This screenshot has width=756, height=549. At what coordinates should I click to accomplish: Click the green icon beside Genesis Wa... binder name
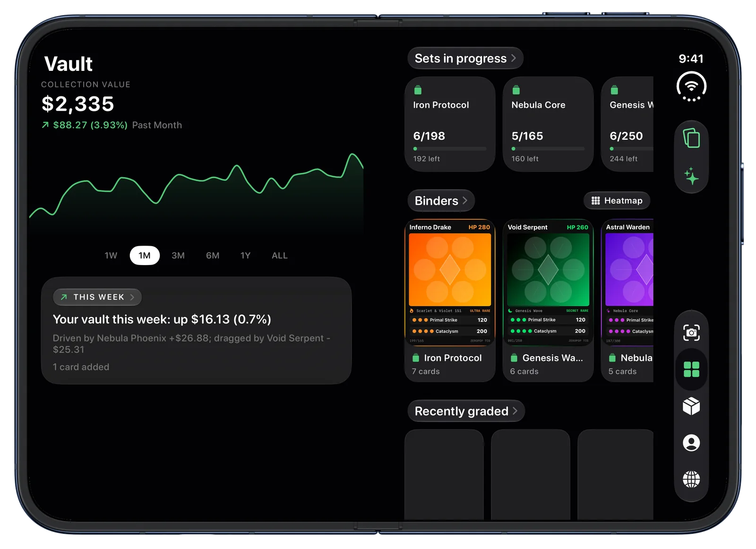pyautogui.click(x=514, y=358)
